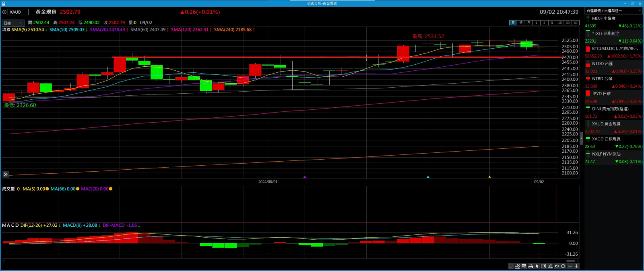Select JPYD 日幣 in the watchlist
Image resolution: width=644 pixels, height=271 pixels.
pos(613,97)
